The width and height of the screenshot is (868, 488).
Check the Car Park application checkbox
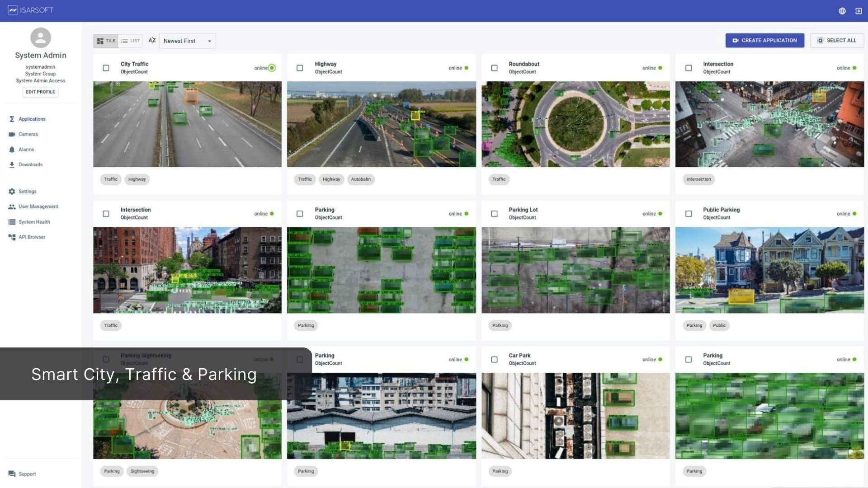coord(494,360)
